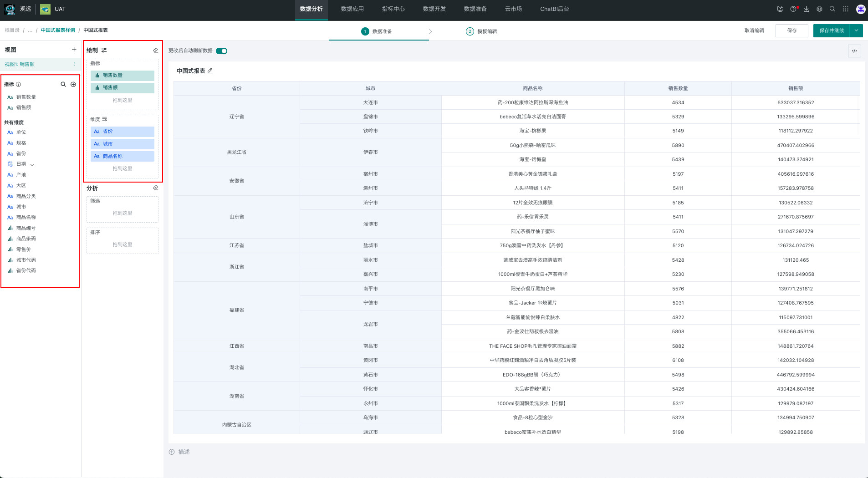Open more options for 视图1: 销售额
Image resolution: width=868 pixels, height=478 pixels.
[74, 64]
